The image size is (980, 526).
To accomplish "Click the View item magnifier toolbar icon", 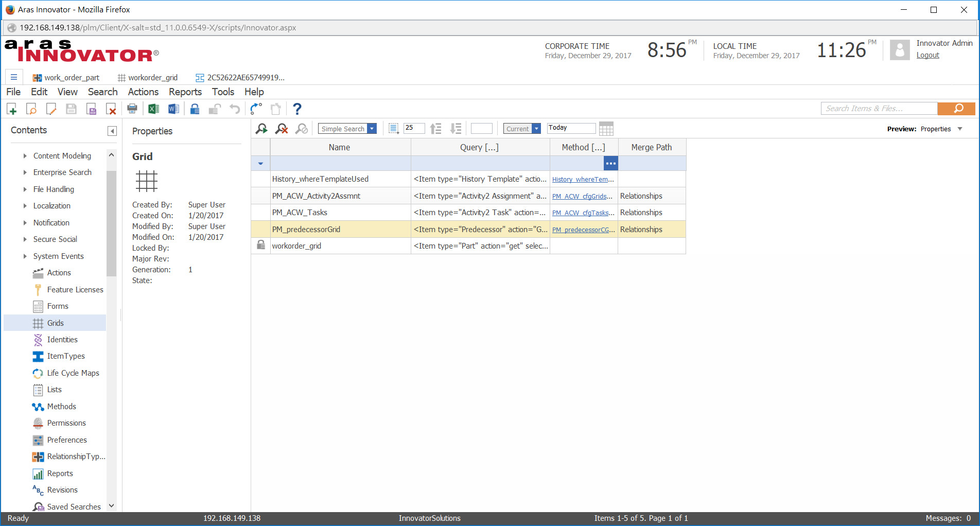I will click(31, 109).
